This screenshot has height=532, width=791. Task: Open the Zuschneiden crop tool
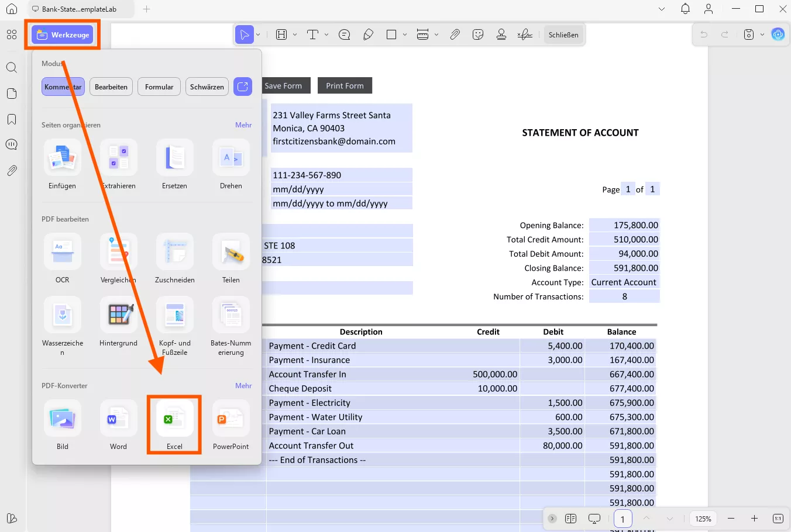pos(174,257)
